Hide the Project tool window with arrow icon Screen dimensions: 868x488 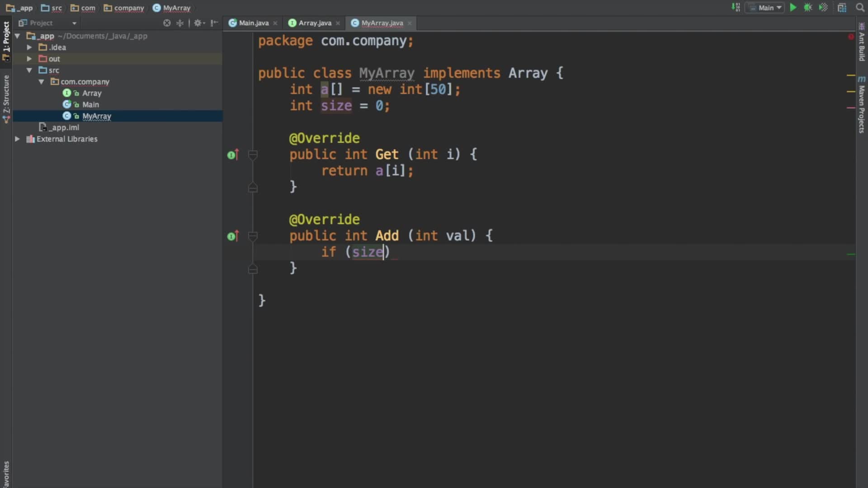(x=214, y=23)
